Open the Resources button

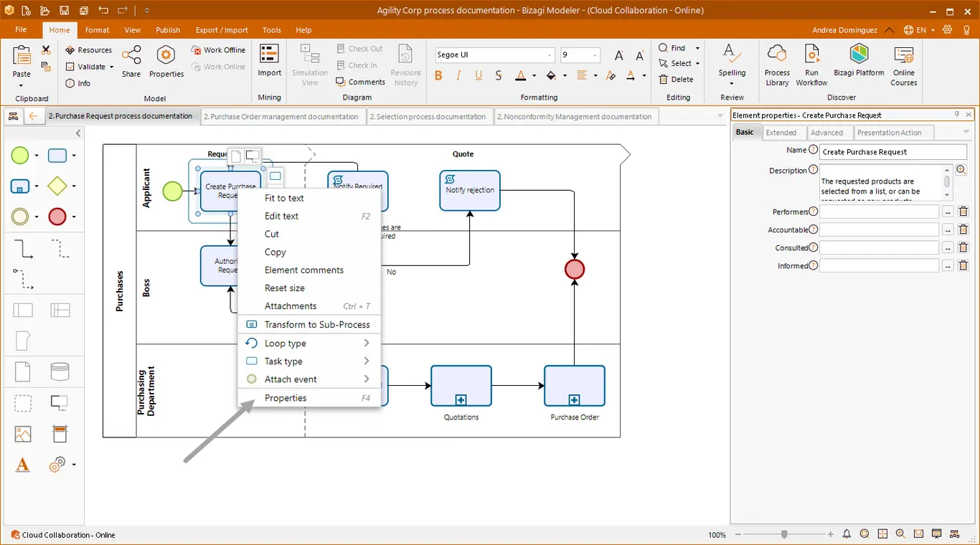point(89,50)
